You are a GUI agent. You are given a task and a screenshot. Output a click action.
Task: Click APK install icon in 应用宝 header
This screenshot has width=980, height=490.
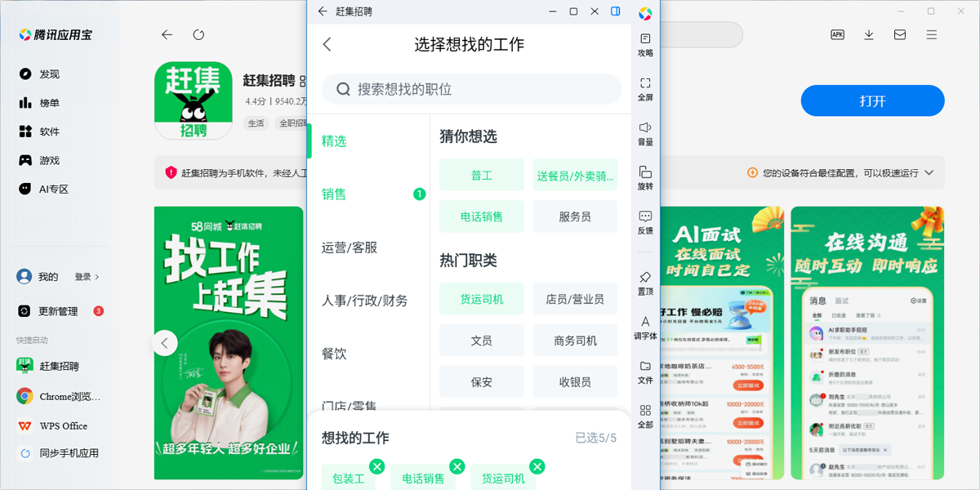click(x=837, y=34)
